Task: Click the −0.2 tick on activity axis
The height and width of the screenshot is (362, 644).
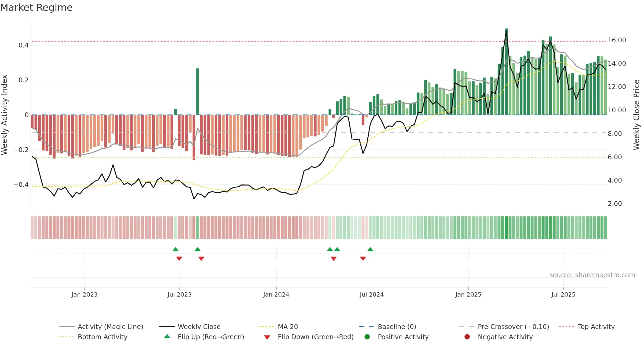Action: pyautogui.click(x=21, y=150)
